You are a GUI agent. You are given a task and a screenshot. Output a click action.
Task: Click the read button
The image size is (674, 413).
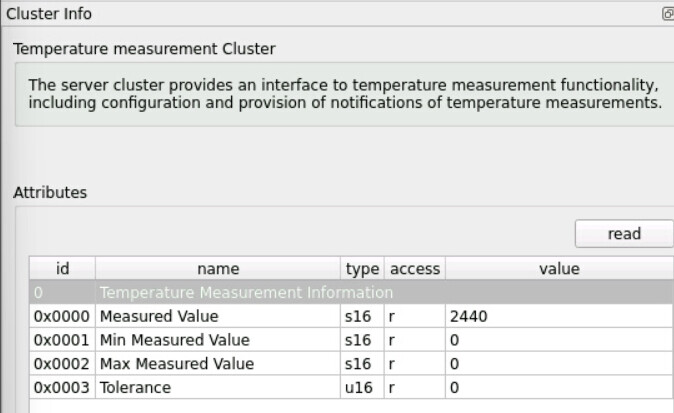[624, 234]
